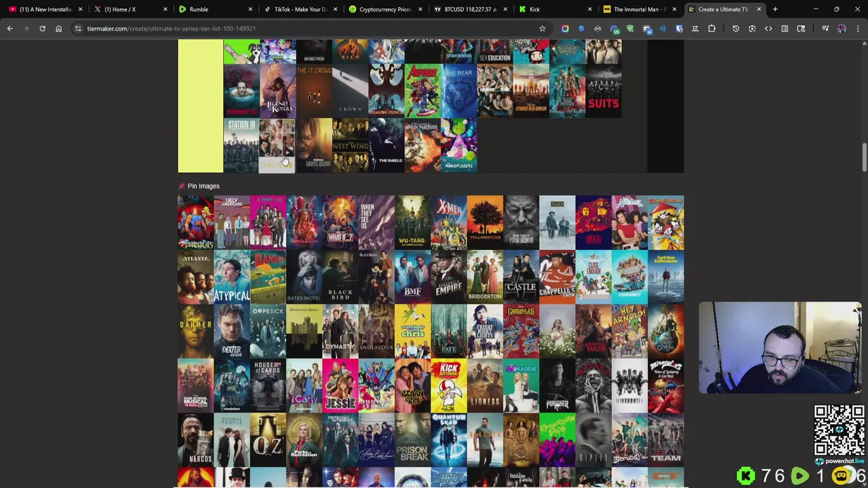
Task: Go back using browser back arrow
Action: pyautogui.click(x=9, y=28)
